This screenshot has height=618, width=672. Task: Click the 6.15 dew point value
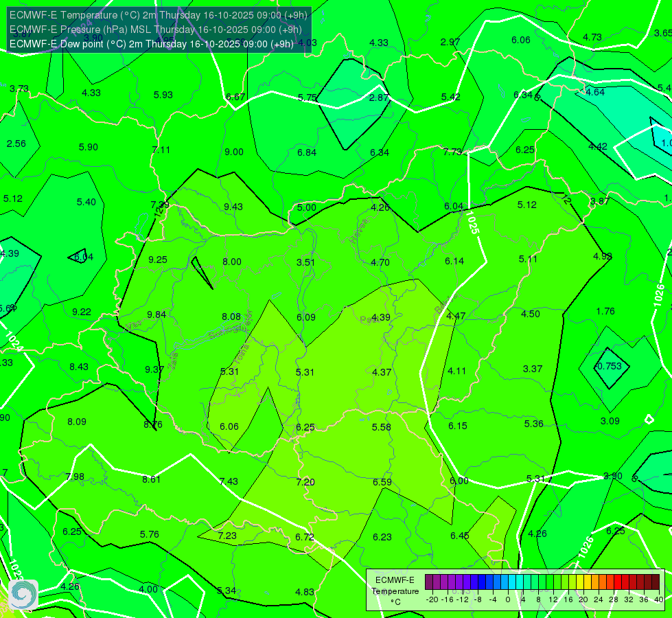(x=458, y=426)
